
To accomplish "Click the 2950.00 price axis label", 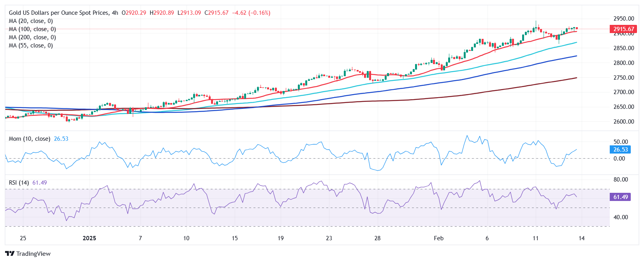I will (x=624, y=19).
